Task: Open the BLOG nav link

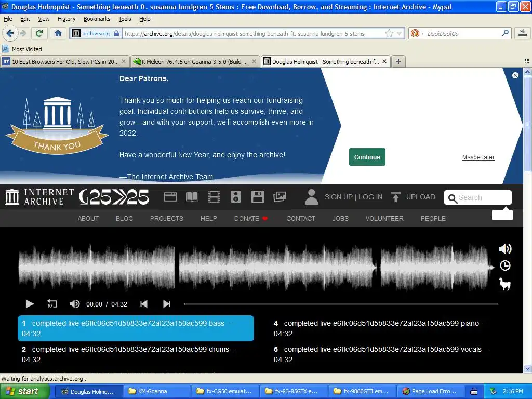Action: 124,219
